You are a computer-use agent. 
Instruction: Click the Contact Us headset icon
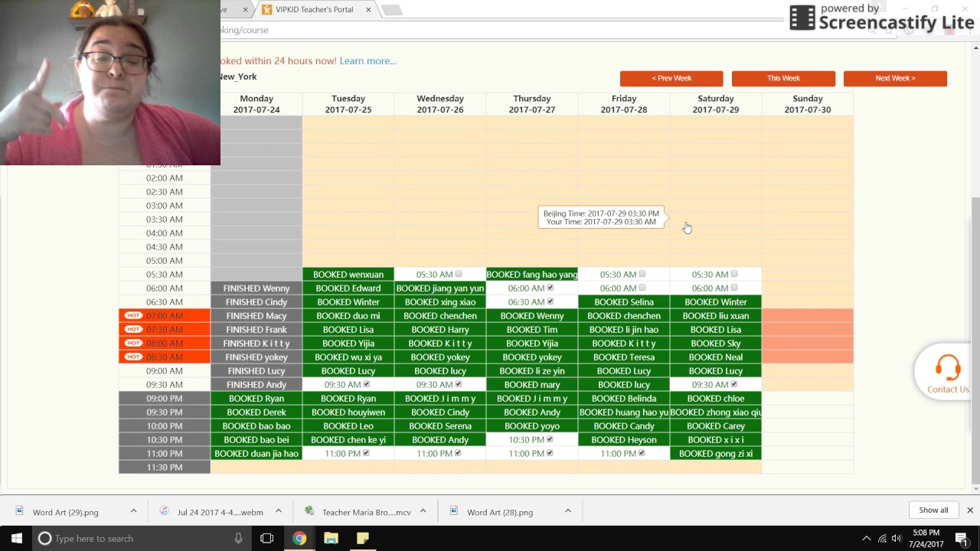point(948,366)
